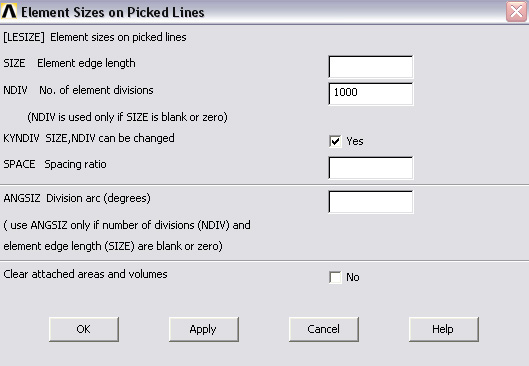Cancel the line sizing dialog
Image resolution: width=529 pixels, height=366 pixels.
(x=324, y=329)
